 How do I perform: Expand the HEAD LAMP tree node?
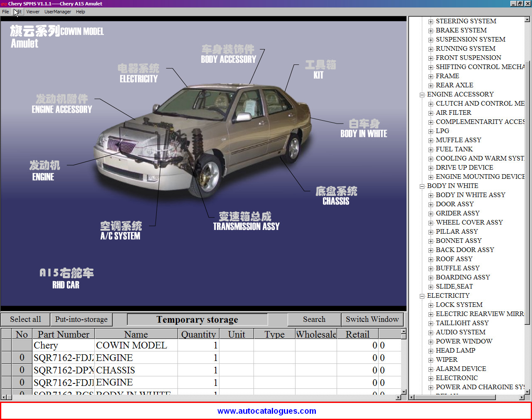[431, 351]
